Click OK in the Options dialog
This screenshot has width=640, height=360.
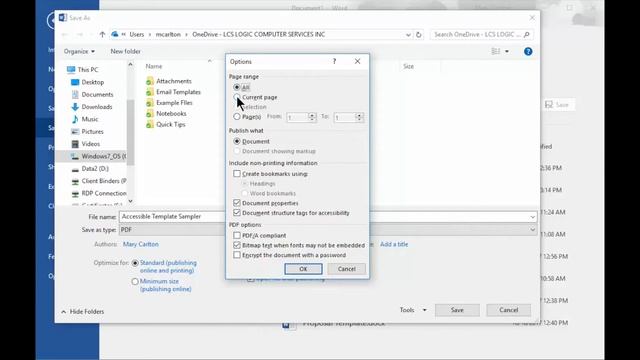(303, 269)
